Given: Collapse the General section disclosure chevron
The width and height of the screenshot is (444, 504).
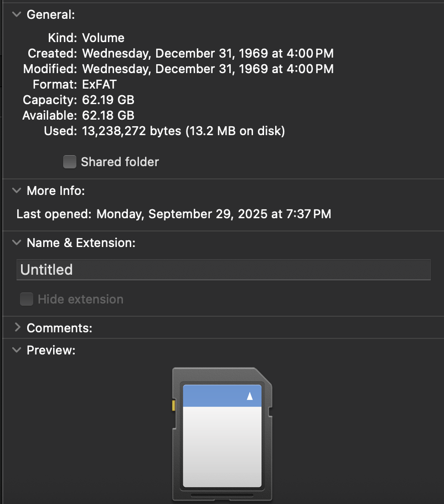Looking at the screenshot, I should (x=16, y=15).
